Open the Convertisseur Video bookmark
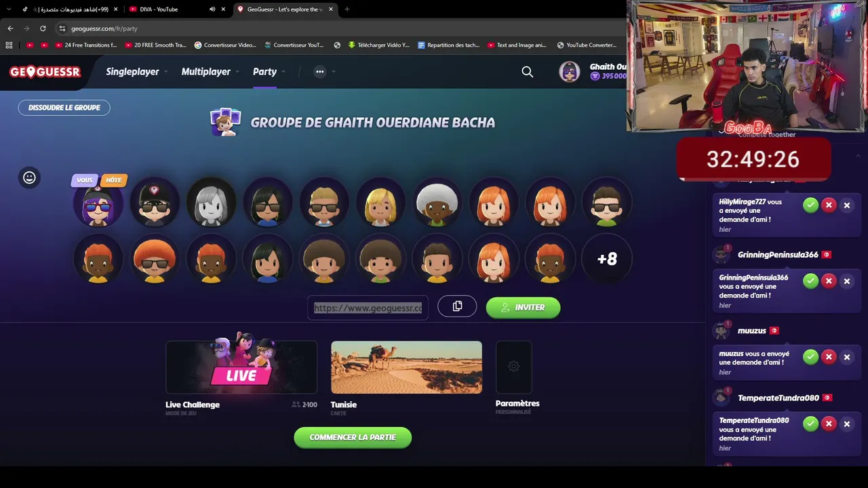 [x=225, y=45]
